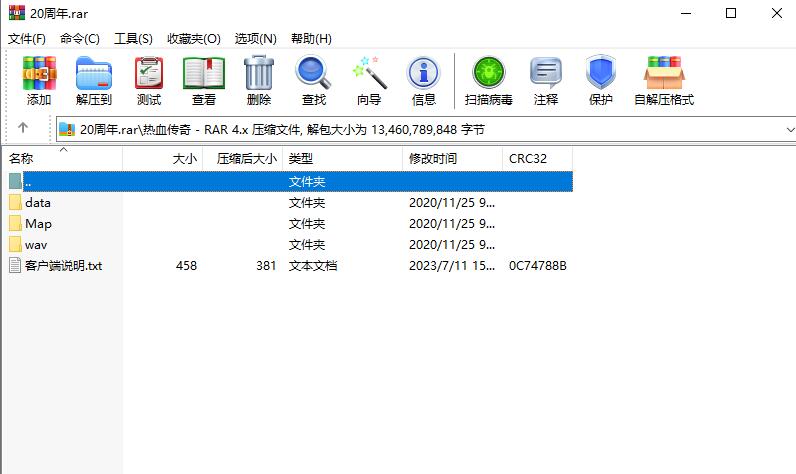Click the SFX (自解压格式) icon
The height and width of the screenshot is (474, 796).
(664, 73)
